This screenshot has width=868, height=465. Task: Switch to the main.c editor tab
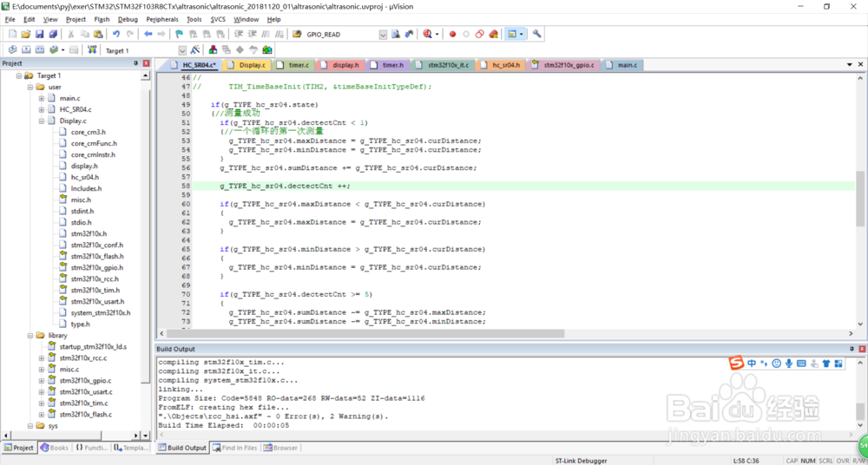pos(621,65)
